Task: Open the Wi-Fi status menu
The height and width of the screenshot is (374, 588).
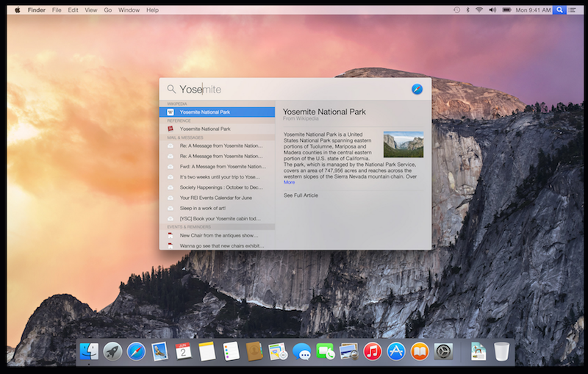Action: click(479, 10)
